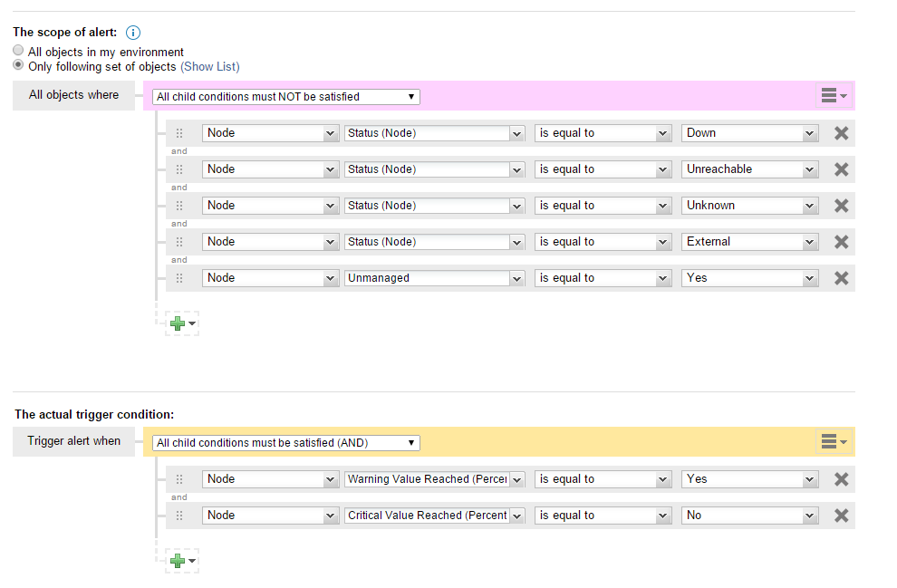The image size is (897, 588).
Task: Open the External value dropdown
Action: 749,242
